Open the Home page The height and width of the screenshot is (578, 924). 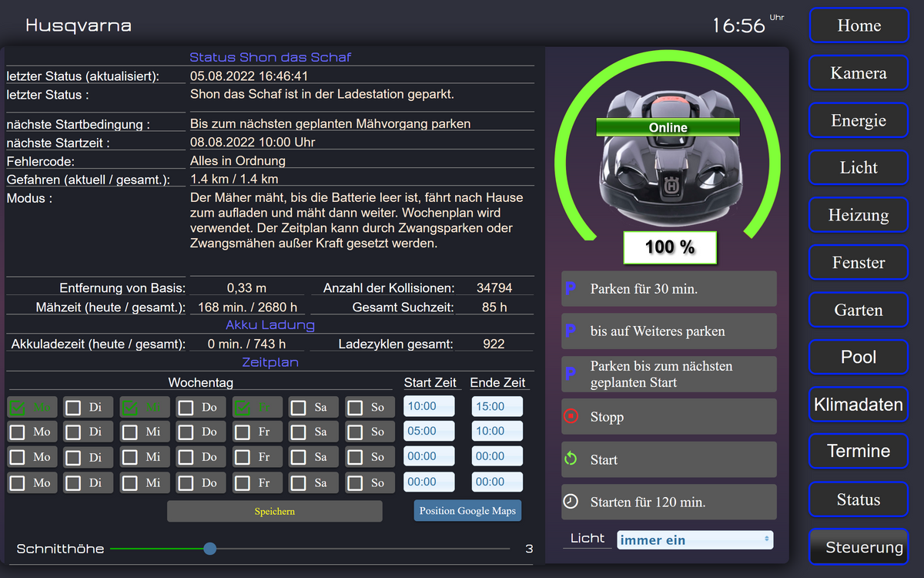[859, 25]
